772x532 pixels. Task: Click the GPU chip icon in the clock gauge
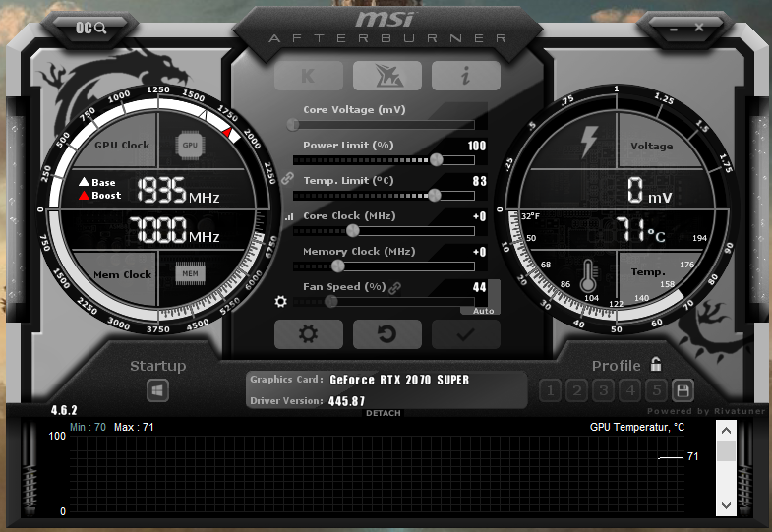(x=190, y=146)
